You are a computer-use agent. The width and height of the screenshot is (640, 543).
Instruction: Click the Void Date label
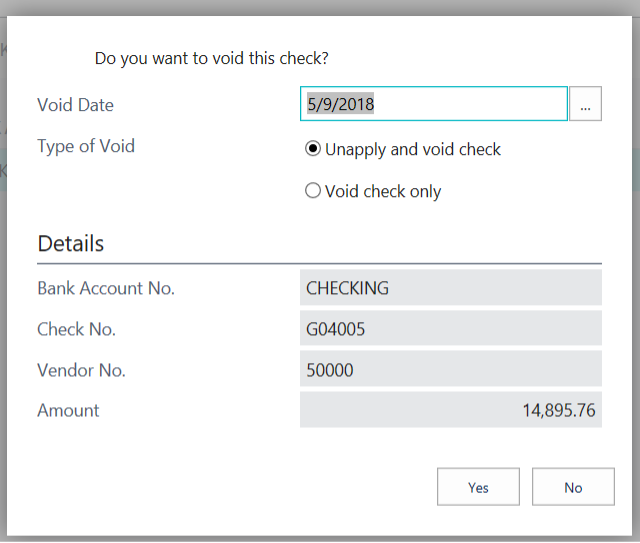click(76, 105)
